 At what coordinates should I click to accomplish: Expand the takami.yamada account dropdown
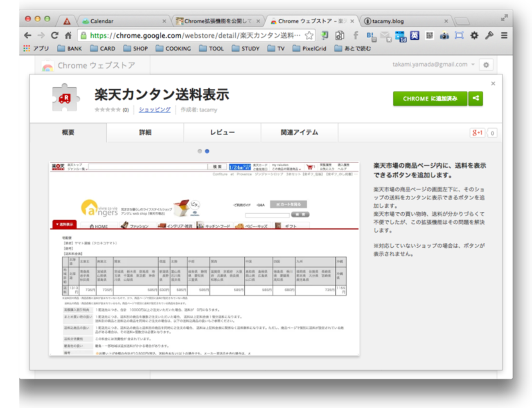pos(473,65)
